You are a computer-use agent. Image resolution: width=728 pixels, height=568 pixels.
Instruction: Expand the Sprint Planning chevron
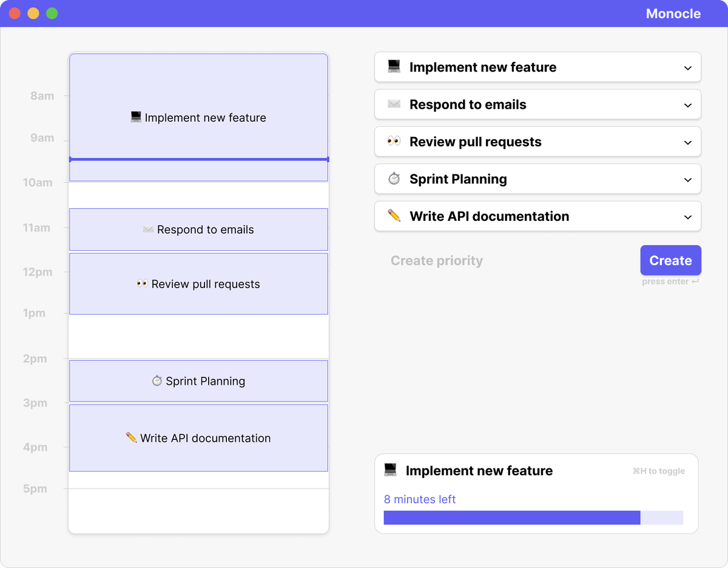pos(687,180)
